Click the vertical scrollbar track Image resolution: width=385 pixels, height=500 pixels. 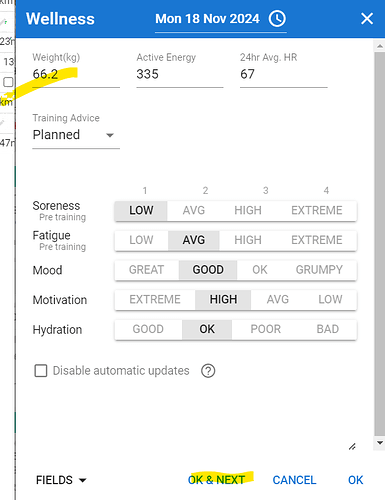coord(380,243)
